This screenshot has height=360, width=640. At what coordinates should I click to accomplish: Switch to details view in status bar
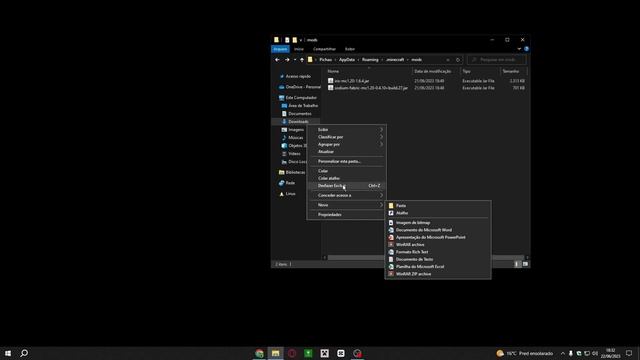[x=517, y=264]
